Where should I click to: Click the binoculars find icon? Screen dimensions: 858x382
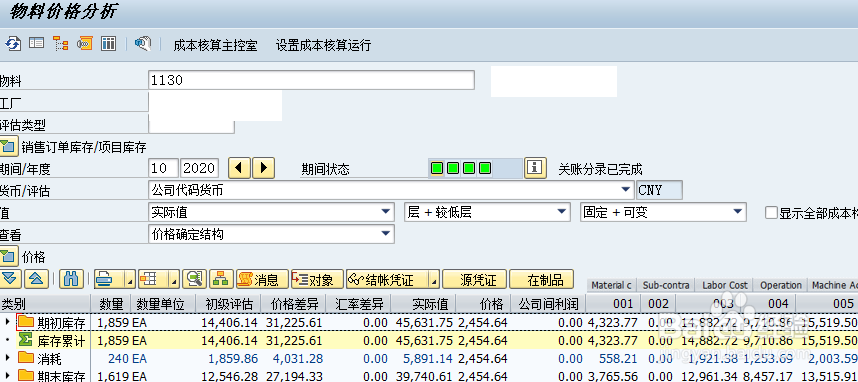click(x=71, y=279)
